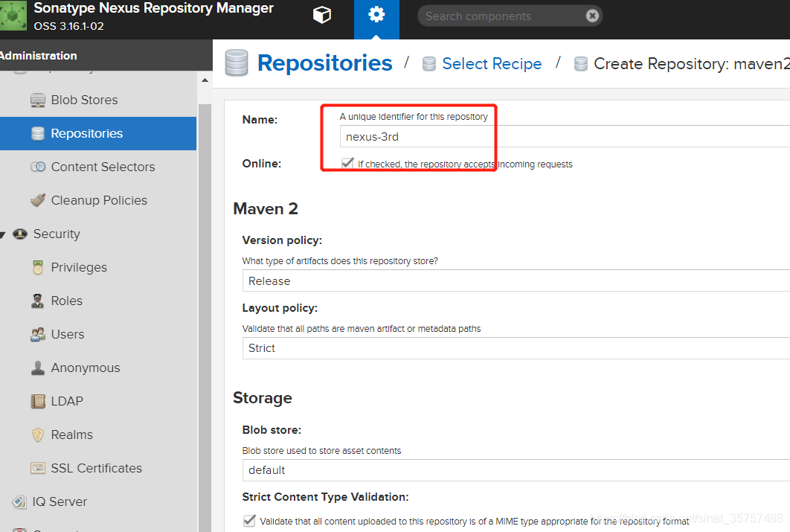Open the Version policy dropdown
Viewport: 790px width, 532px height.
tap(516, 281)
